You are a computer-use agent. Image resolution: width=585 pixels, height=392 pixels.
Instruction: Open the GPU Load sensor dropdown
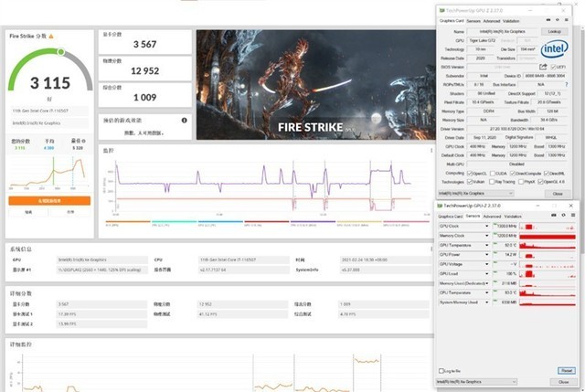[x=486, y=274]
